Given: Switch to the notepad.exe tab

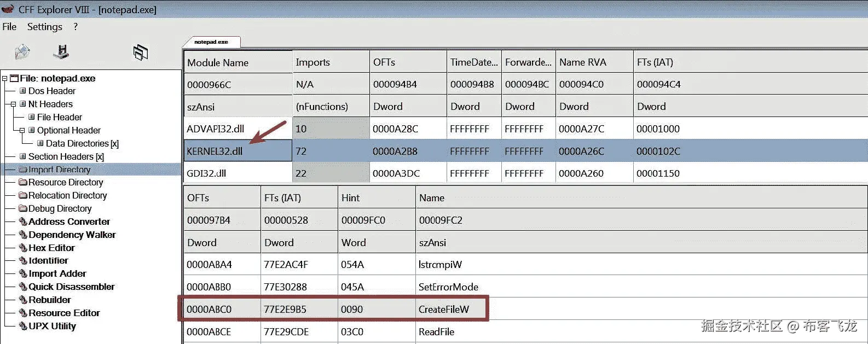Looking at the screenshot, I should [211, 42].
